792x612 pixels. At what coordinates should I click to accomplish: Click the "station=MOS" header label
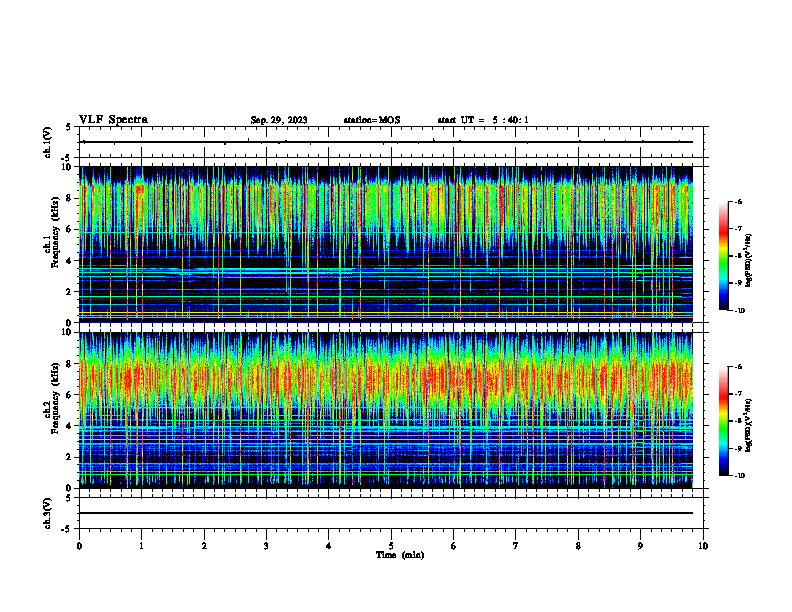tap(372, 120)
